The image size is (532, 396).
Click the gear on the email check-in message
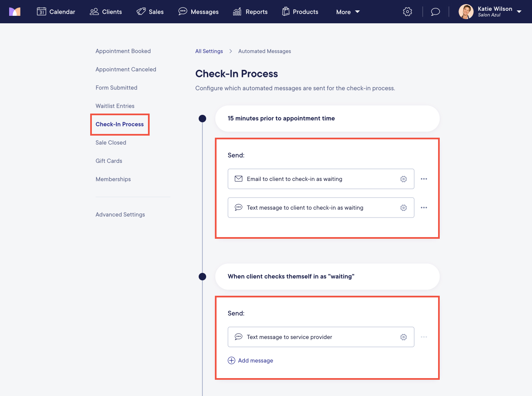point(403,179)
